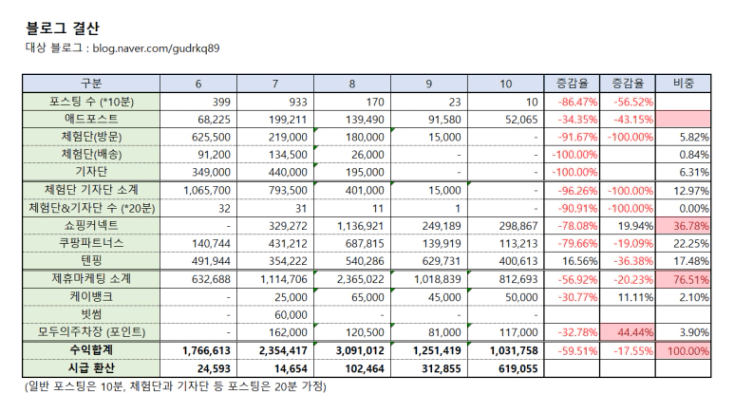Click the cell showing 440,000
The width and height of the screenshot is (734, 413).
coord(275,172)
